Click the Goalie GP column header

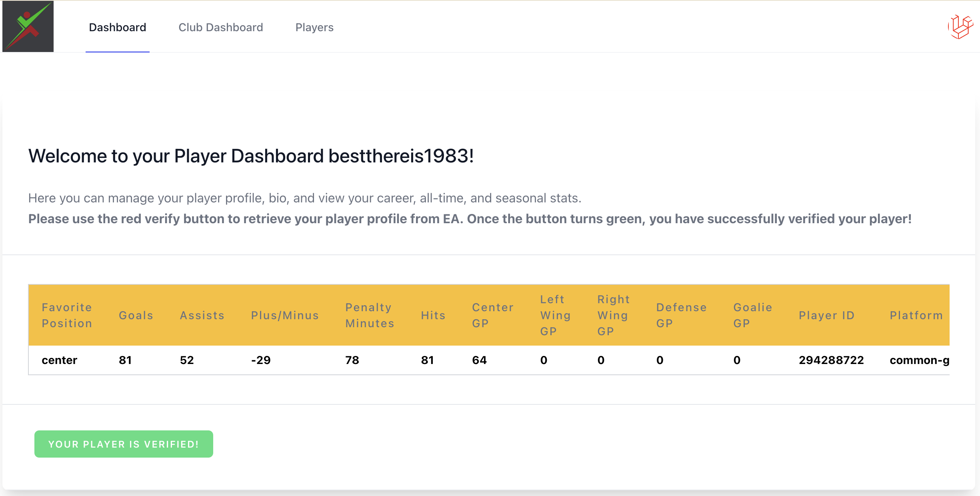tap(752, 315)
